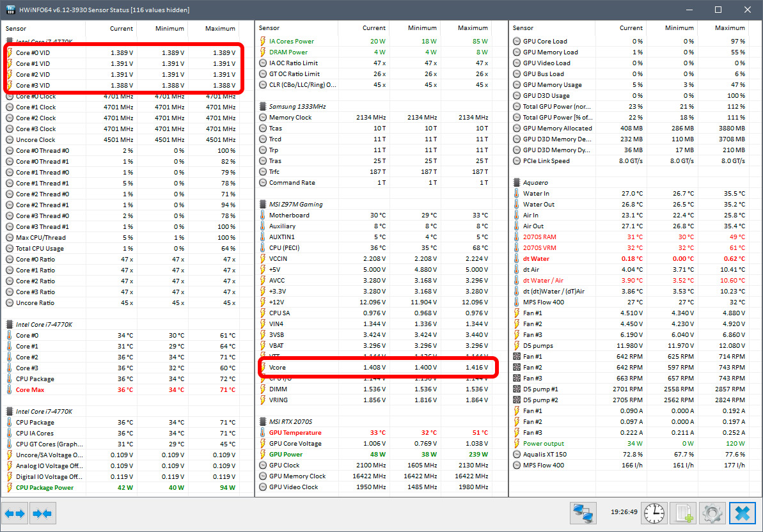This screenshot has height=532, width=763.
Task: Select the dt Water / Air row
Action: [x=629, y=280]
